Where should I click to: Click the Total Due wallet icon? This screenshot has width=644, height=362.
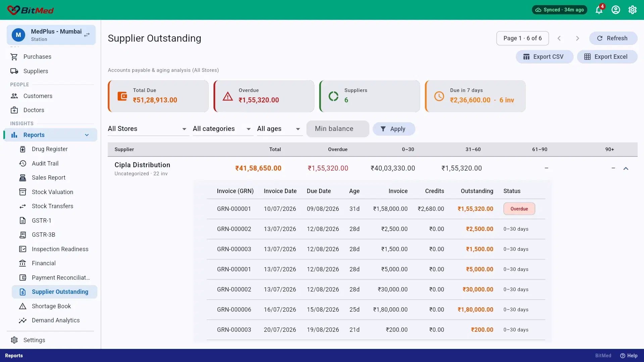pos(122,96)
